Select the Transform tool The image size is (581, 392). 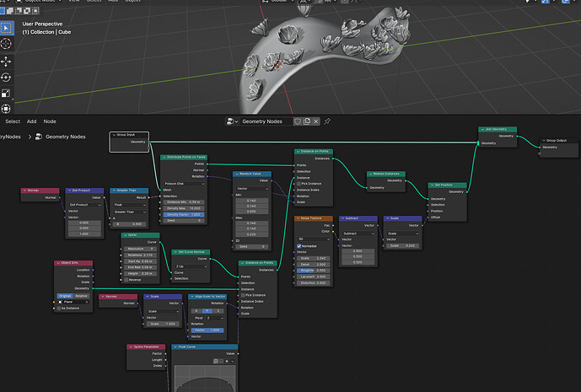tap(6, 109)
